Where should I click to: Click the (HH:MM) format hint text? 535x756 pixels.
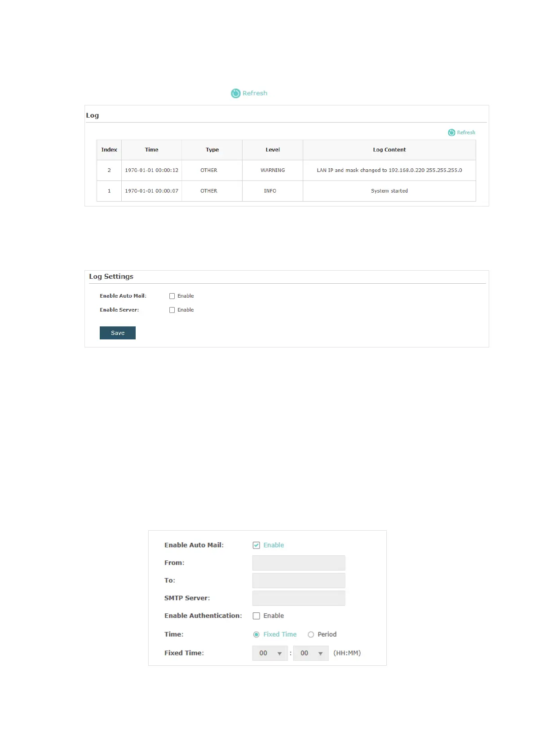pyautogui.click(x=347, y=653)
